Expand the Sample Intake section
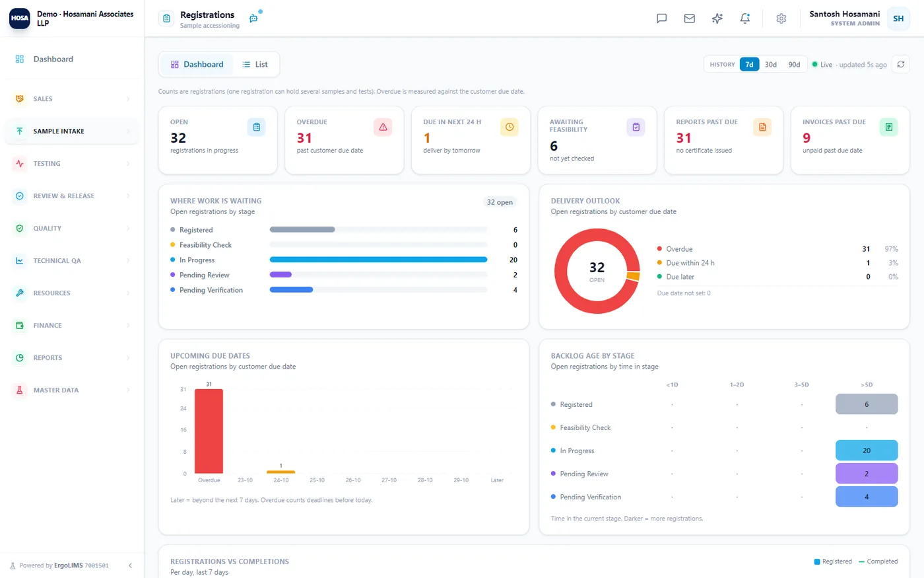This screenshot has height=578, width=924. tap(72, 131)
